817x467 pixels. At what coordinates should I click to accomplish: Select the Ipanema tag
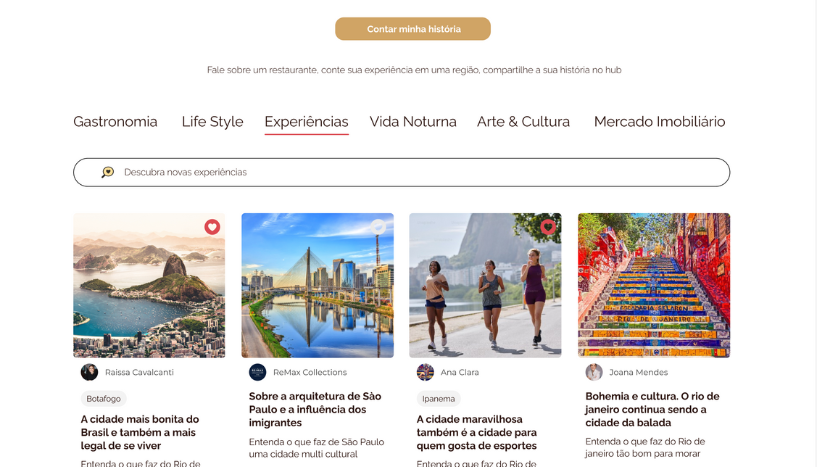[438, 399]
